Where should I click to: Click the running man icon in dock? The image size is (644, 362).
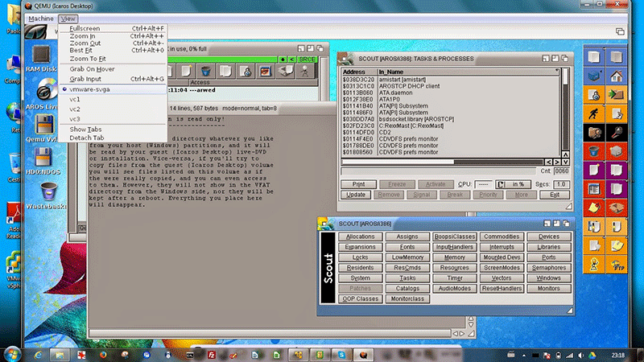pyautogui.click(x=593, y=113)
